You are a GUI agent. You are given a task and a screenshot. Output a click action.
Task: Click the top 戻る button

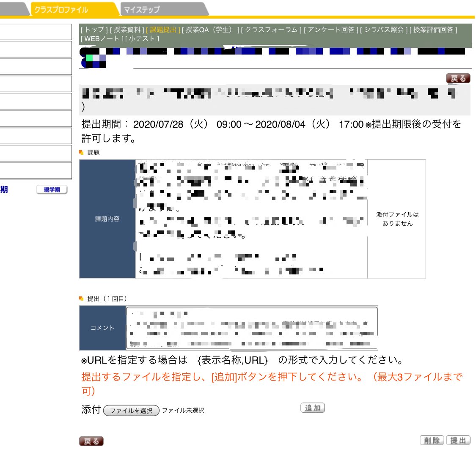pyautogui.click(x=458, y=78)
